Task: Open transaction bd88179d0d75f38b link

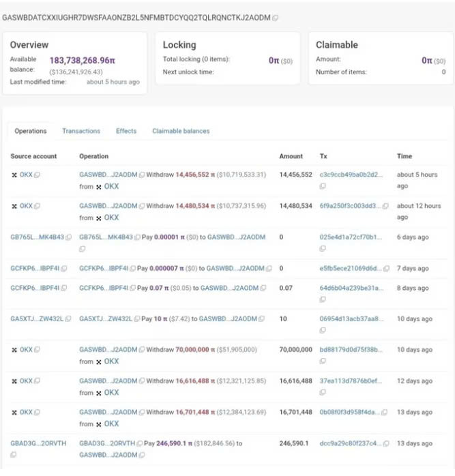Action: (351, 350)
